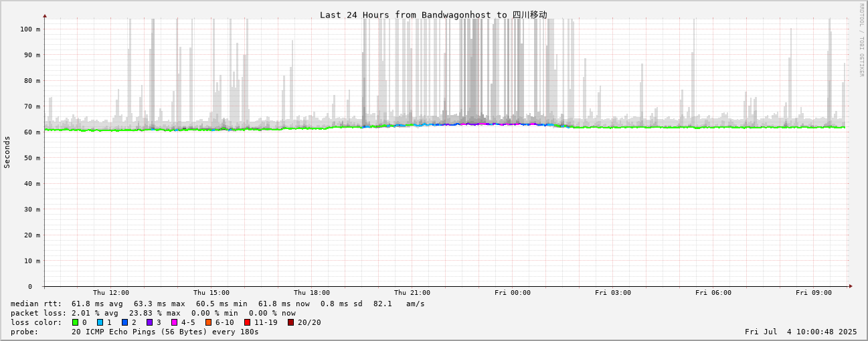868x341 pixels.
Task: Click the '61.8 ms avg' value
Action: (97, 304)
